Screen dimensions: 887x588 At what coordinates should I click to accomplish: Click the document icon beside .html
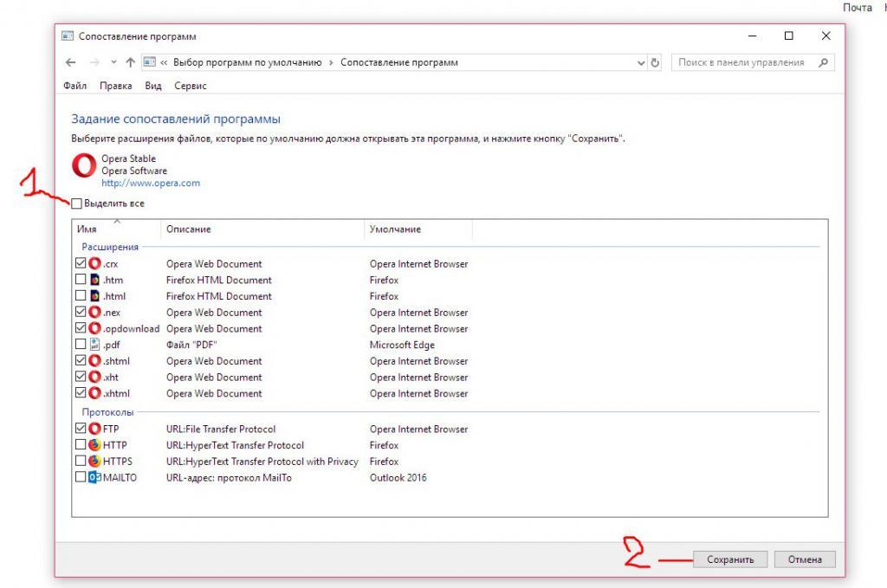click(x=95, y=295)
